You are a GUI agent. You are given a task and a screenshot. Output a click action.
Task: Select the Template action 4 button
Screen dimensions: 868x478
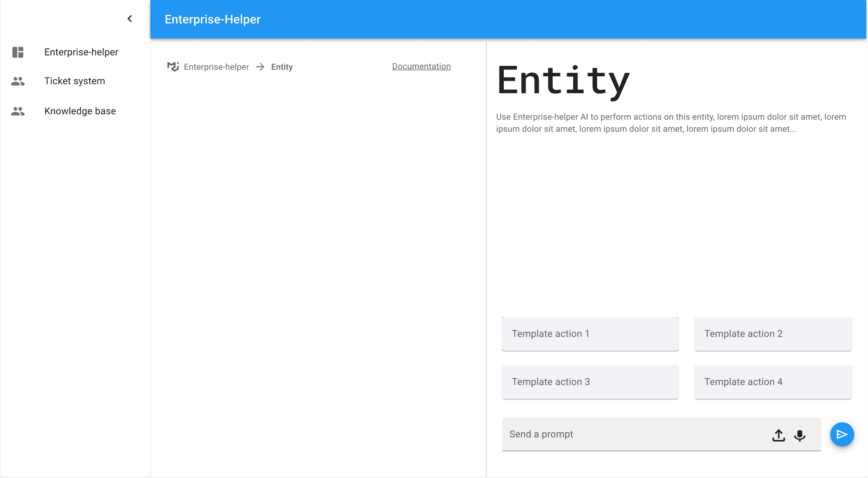[x=772, y=382]
